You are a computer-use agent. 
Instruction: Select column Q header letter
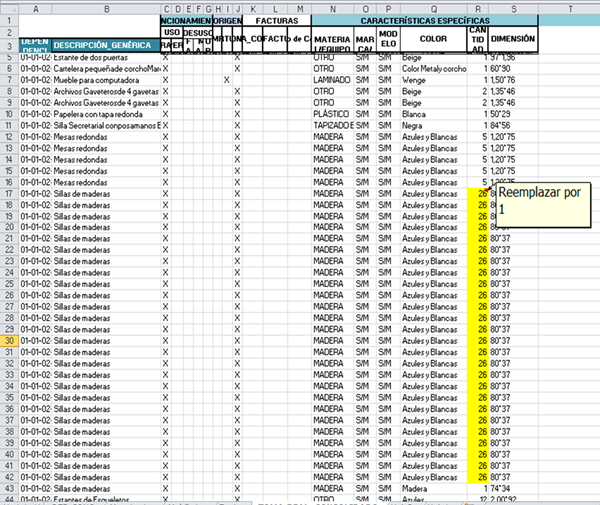coord(432,9)
